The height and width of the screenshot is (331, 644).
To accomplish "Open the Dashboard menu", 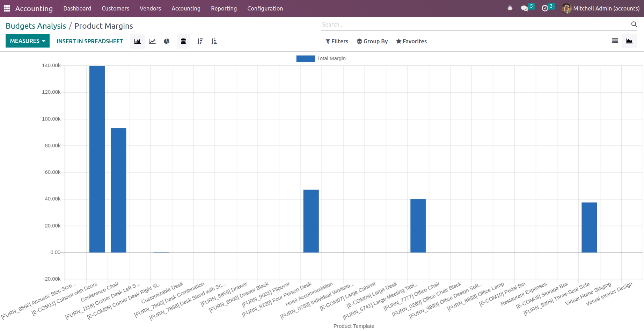I will pos(77,8).
